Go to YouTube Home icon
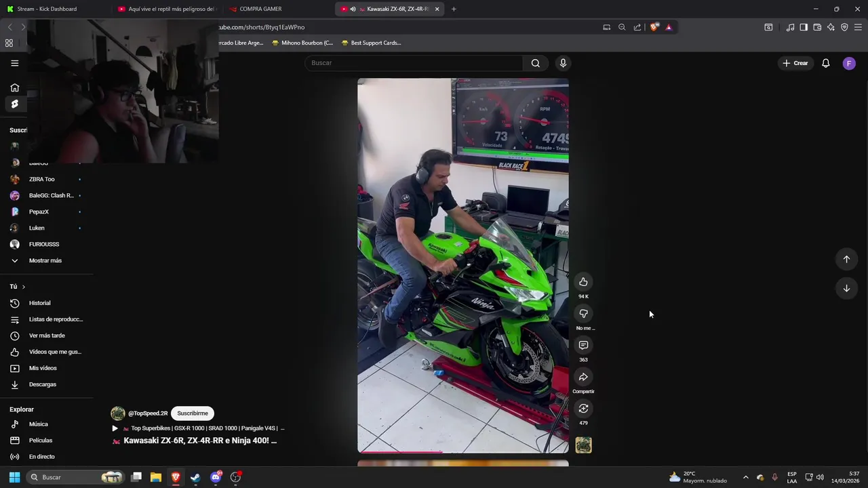This screenshot has height=488, width=868. point(14,87)
